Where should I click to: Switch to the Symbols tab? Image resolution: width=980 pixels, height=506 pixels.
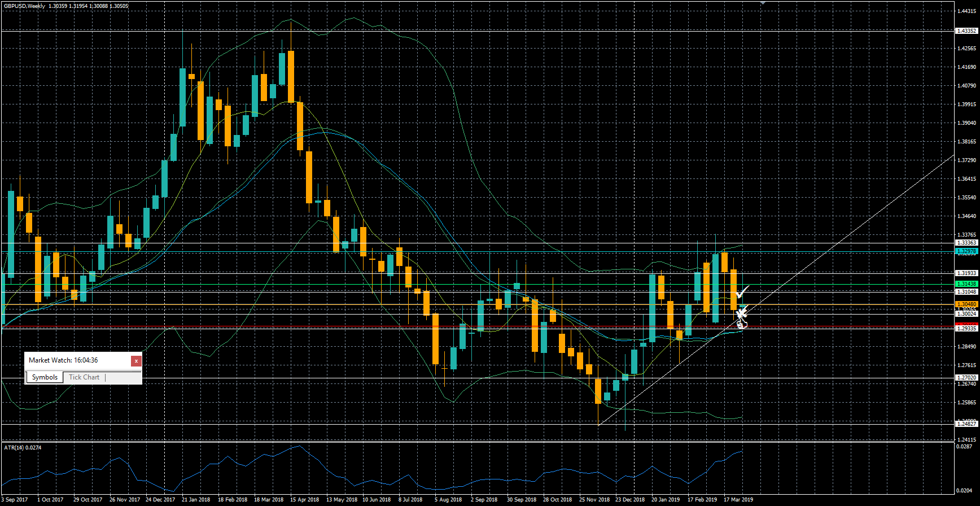tap(45, 377)
